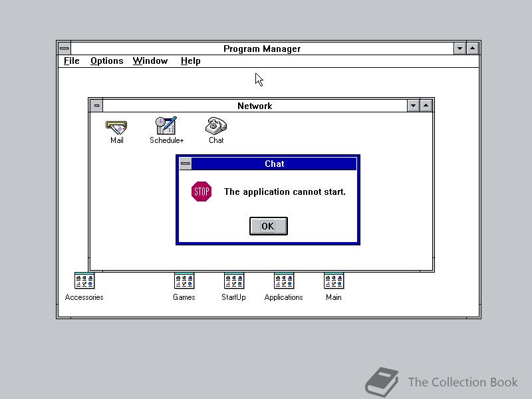Open the Program Manager control-menu box
The width and height of the screenshot is (532, 399).
[65, 49]
